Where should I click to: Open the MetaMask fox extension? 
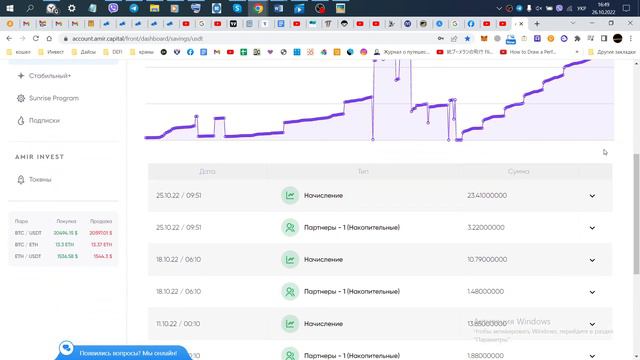[484, 38]
